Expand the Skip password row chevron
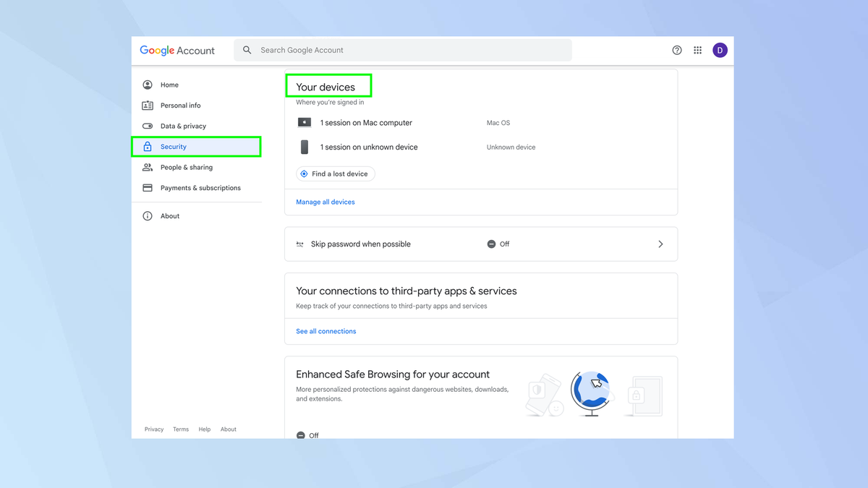The width and height of the screenshot is (868, 488). pos(660,244)
